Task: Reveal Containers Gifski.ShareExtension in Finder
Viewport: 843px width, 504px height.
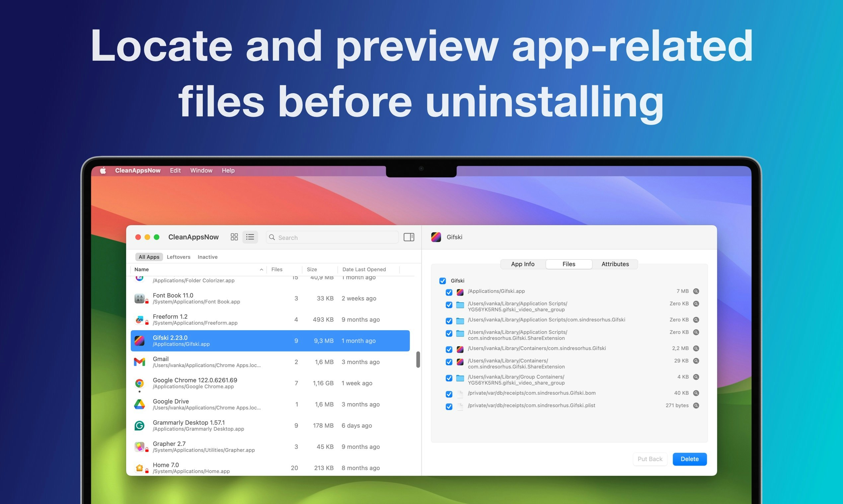Action: point(696,361)
